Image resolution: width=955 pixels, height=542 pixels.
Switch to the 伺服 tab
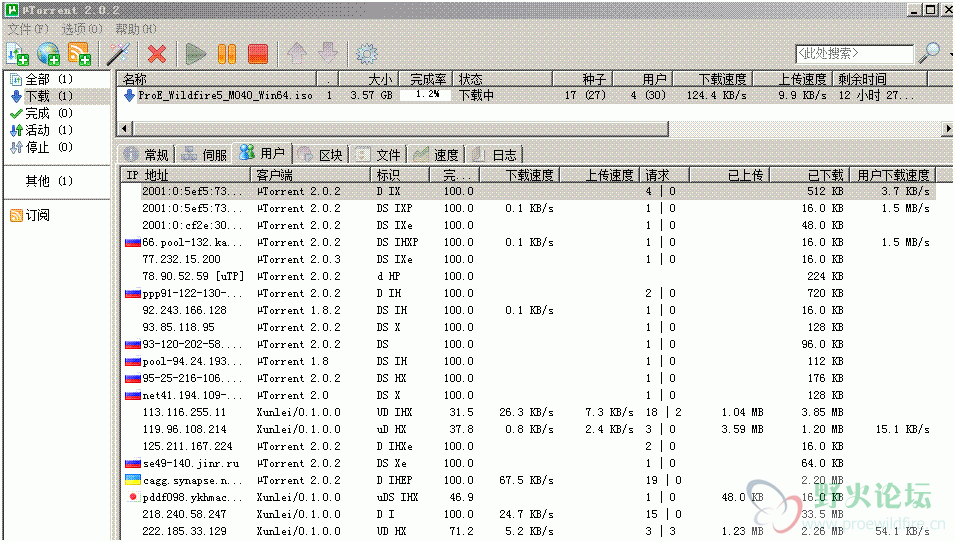point(205,155)
